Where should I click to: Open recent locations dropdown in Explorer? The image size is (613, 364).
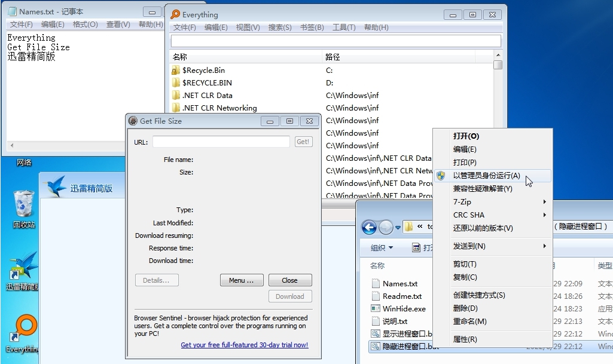point(398,227)
